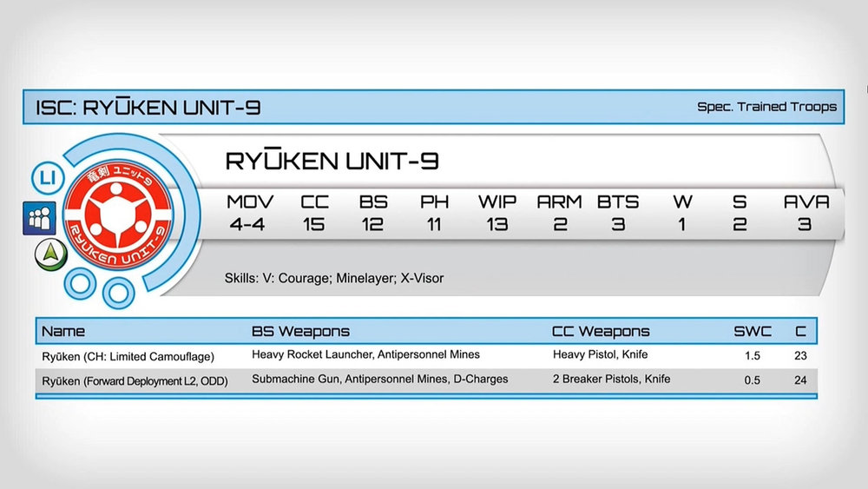This screenshot has height=489, width=868.
Task: Click the MOV stat label
Action: point(250,202)
